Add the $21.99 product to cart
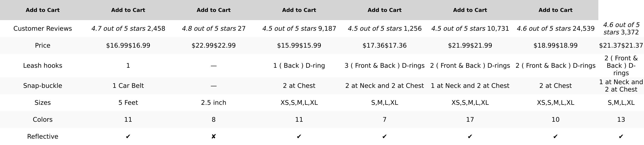This screenshot has height=145, width=644. 470,10
